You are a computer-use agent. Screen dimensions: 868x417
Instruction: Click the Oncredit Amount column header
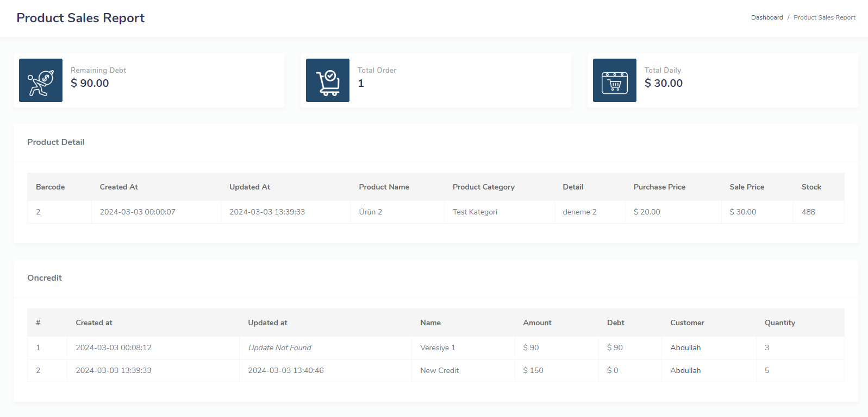(x=537, y=323)
